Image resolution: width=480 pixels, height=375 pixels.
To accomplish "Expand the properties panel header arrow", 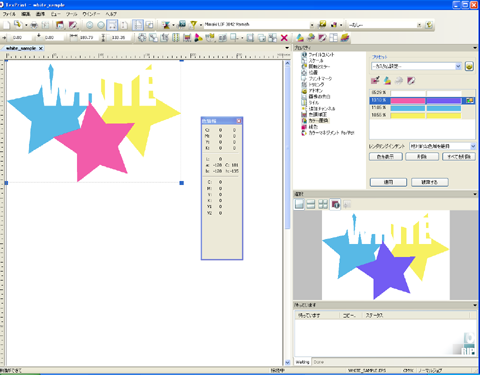I will tap(475, 48).
